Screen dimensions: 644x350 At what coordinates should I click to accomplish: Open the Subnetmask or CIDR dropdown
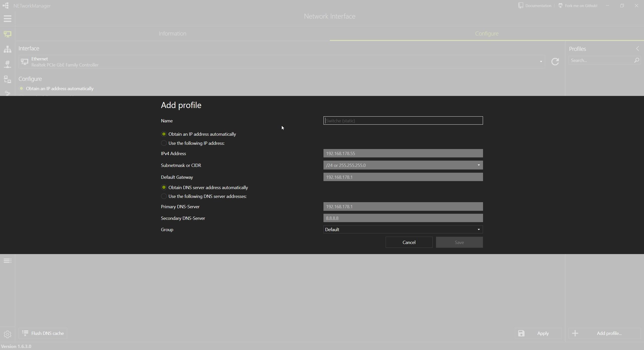click(x=478, y=165)
